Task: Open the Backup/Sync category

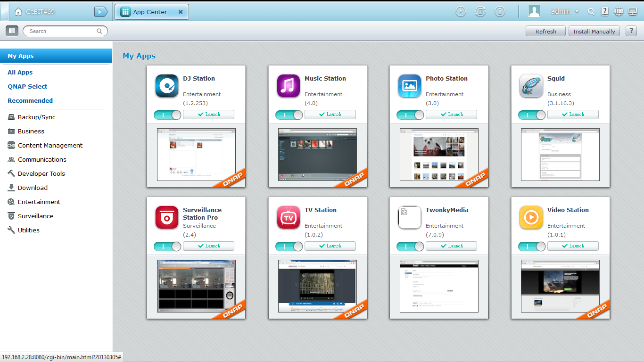Action: pyautogui.click(x=32, y=117)
